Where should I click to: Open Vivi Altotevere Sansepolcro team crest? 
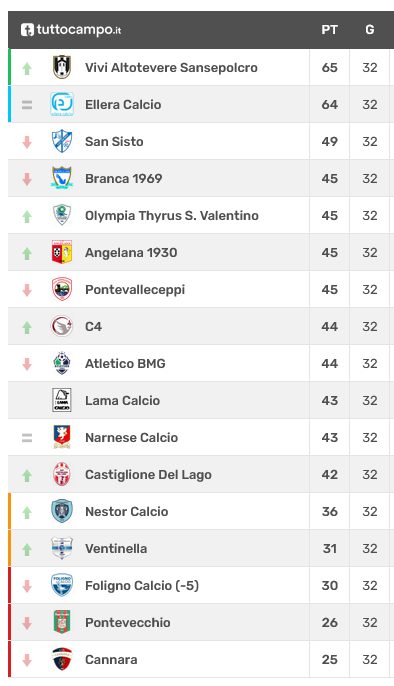coord(62,67)
